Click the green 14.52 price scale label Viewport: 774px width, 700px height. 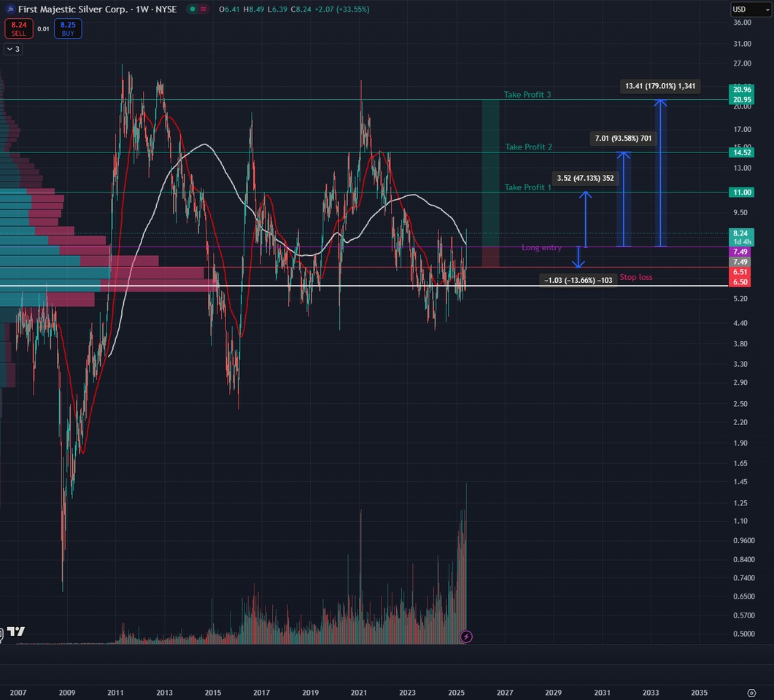click(742, 152)
